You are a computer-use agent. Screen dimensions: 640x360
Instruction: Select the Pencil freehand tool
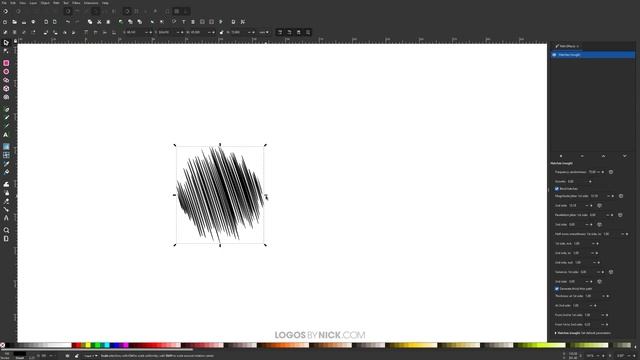pyautogui.click(x=6, y=118)
